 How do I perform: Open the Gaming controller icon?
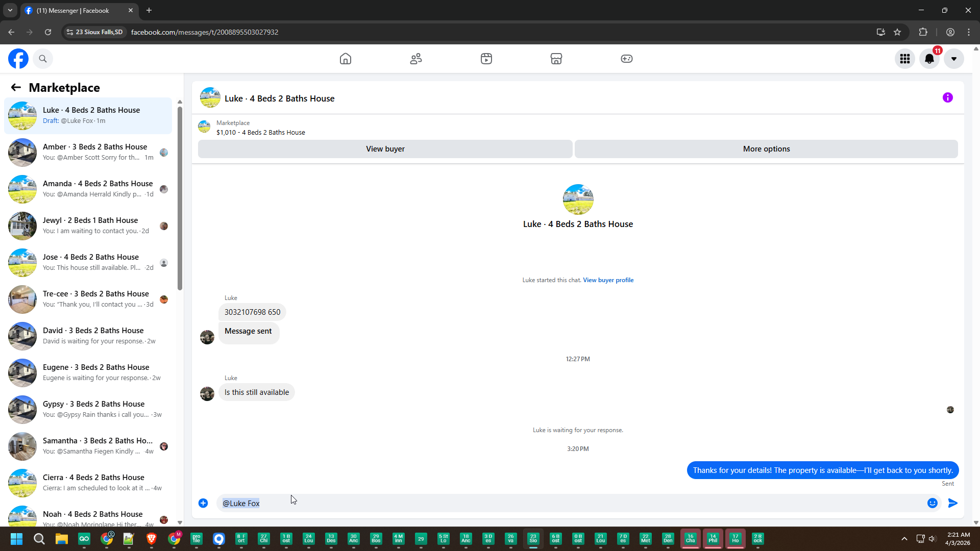click(627, 59)
